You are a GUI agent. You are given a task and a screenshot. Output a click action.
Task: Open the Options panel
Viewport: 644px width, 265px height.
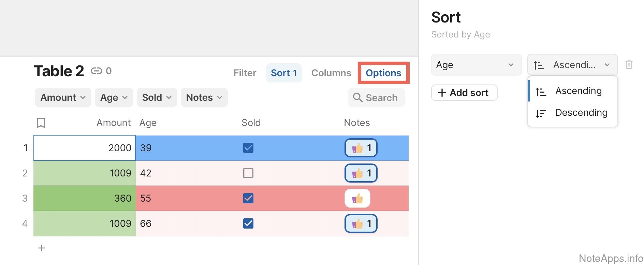tap(383, 73)
